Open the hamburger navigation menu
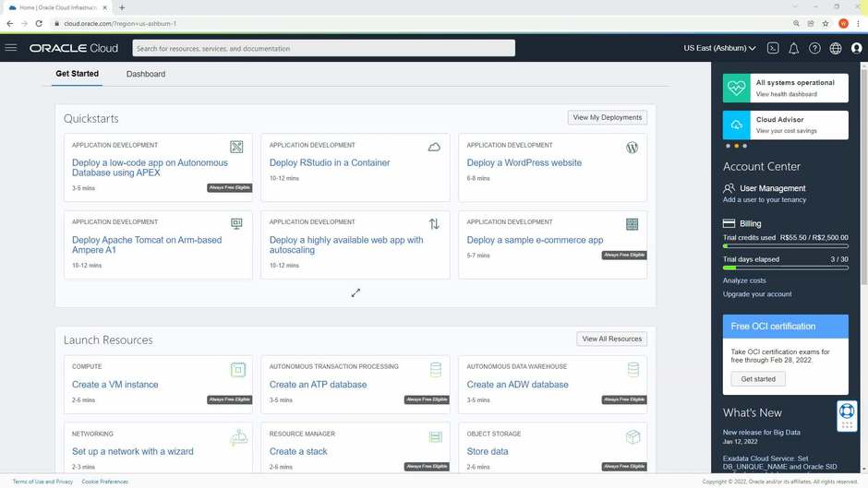Screen dimensions: 868x488 (11, 48)
